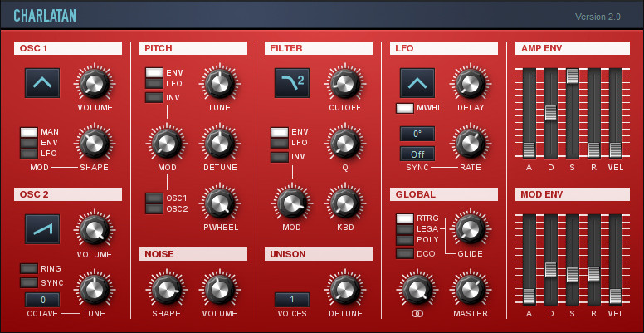Toggle LFO MWHL switch
644x333 pixels.
click(x=404, y=109)
